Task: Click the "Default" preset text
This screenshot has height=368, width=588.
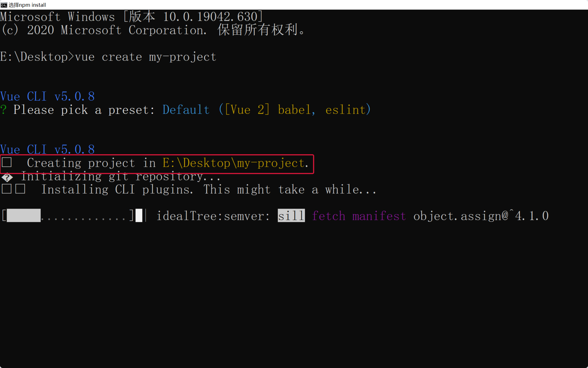Action: pyautogui.click(x=186, y=110)
